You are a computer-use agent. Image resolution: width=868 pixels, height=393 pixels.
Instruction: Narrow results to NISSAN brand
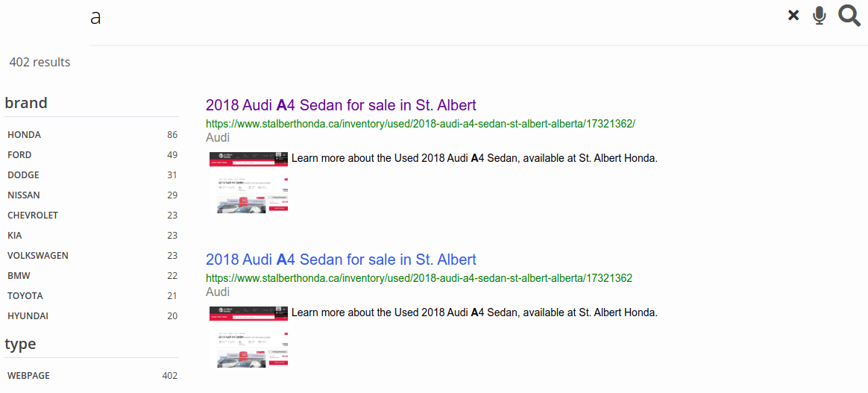24,195
